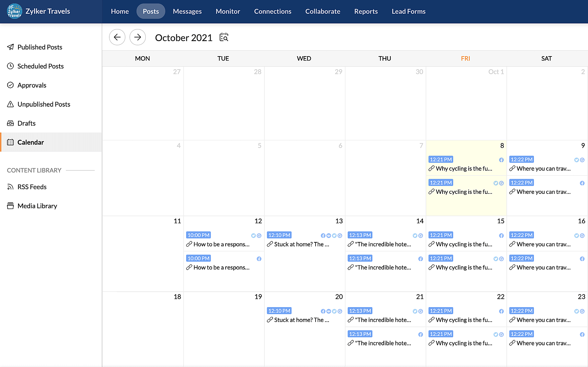Viewport: 588px width, 367px height.
Task: Click the FRI column header
Action: 465,58
